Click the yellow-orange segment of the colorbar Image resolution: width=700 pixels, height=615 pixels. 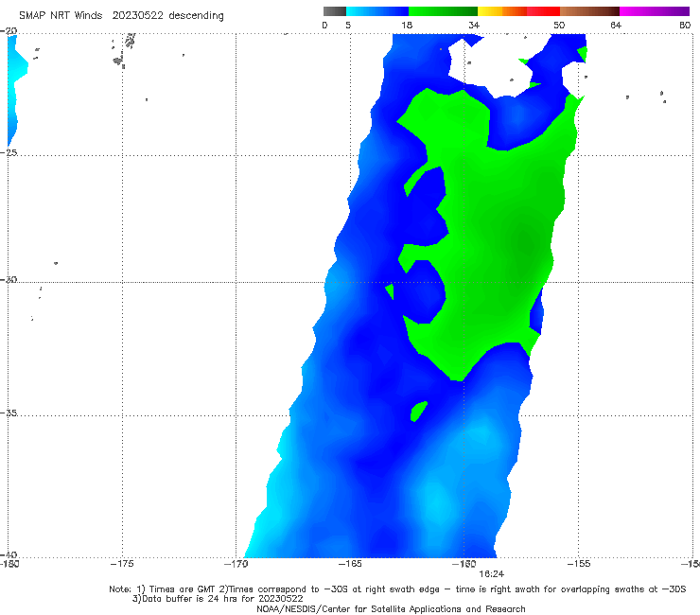(502, 11)
